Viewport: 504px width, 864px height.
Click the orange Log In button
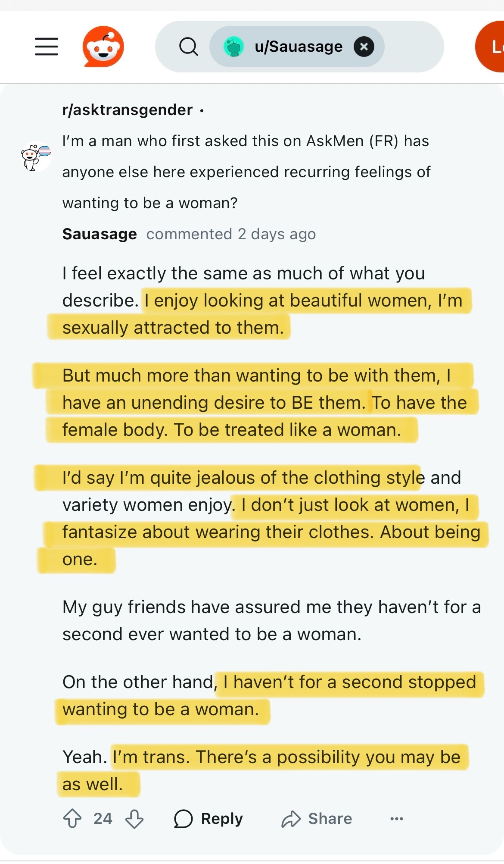click(x=492, y=47)
